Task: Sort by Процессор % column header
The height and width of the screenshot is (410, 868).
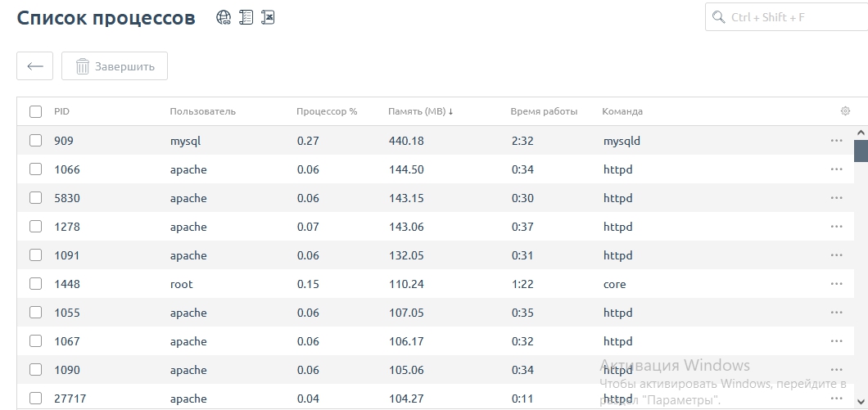Action: point(327,111)
